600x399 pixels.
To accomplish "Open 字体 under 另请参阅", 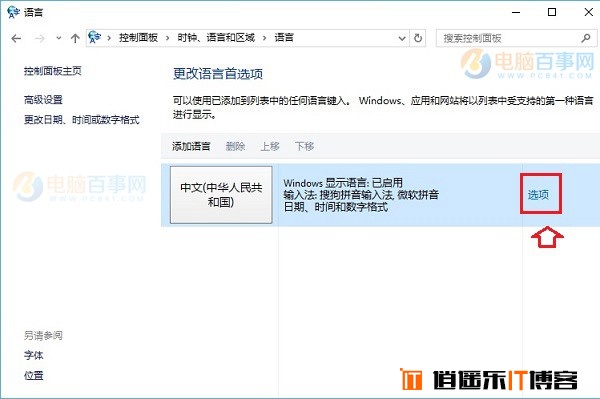I will tap(34, 355).
